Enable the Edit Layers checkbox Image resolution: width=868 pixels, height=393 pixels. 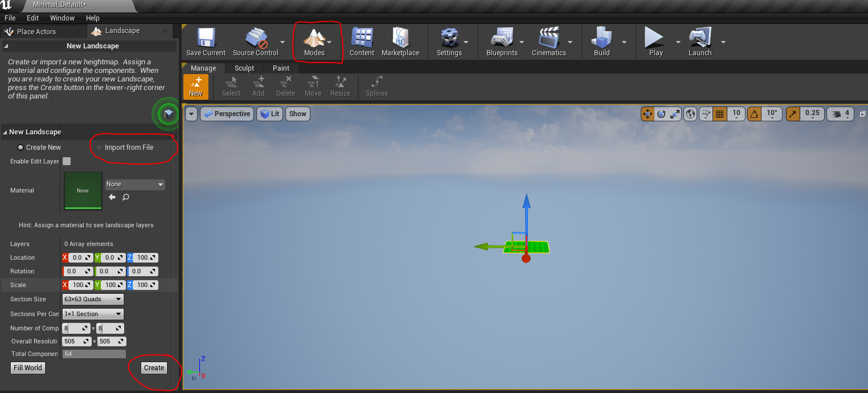[x=67, y=161]
